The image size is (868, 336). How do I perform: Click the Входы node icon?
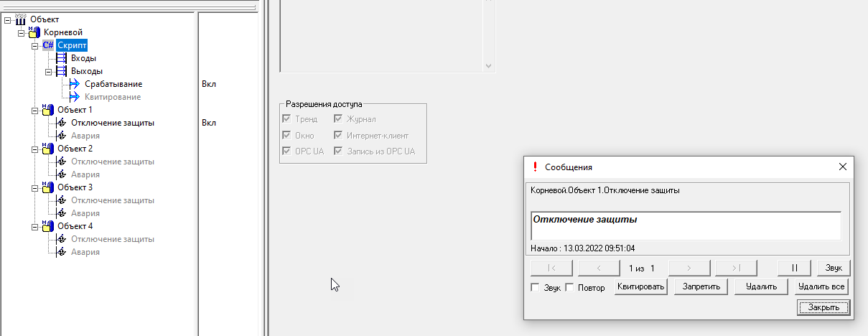pos(62,58)
